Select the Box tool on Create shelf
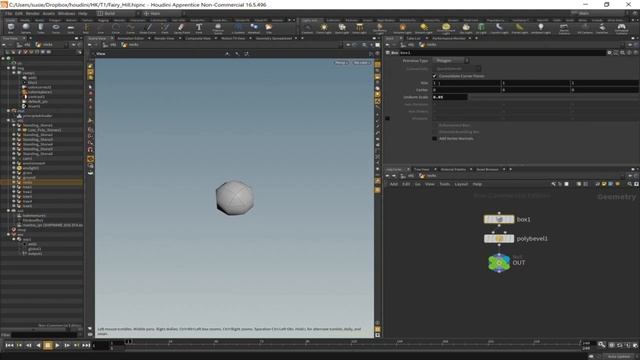Viewport: 640px width, 360px height. (11, 29)
